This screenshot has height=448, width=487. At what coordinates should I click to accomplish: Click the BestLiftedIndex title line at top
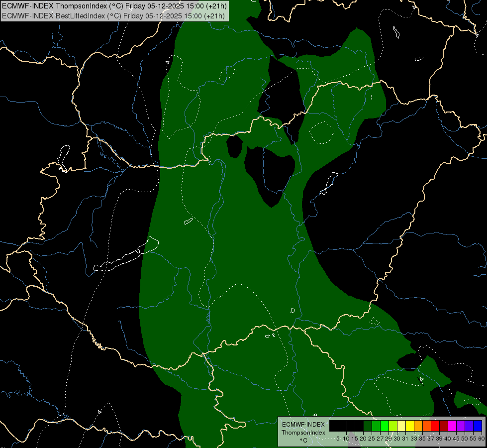click(x=113, y=16)
